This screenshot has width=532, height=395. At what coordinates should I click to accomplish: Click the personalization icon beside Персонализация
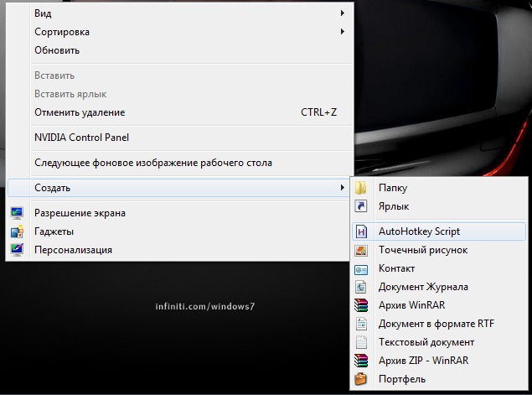[17, 250]
